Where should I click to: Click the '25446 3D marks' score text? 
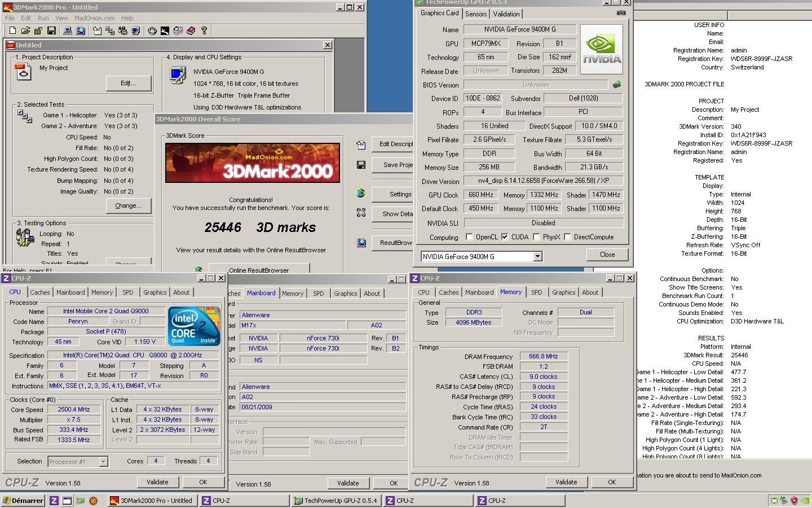click(260, 227)
